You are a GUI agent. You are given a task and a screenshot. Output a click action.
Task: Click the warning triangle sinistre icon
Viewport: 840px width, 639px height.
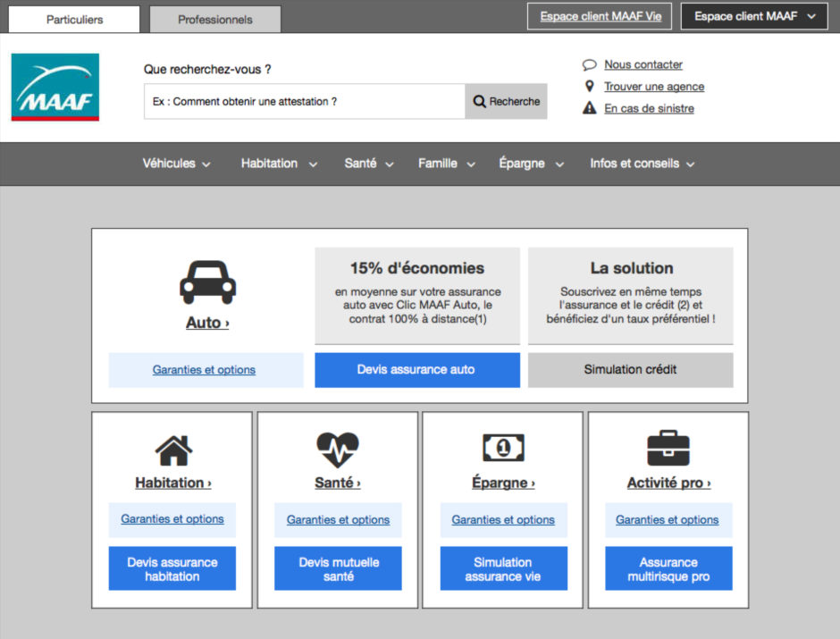589,108
